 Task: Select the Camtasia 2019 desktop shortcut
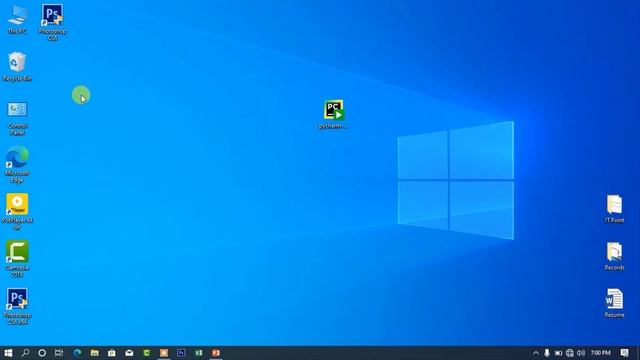pyautogui.click(x=17, y=259)
